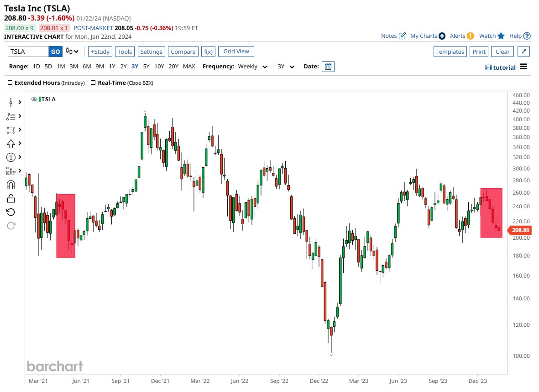Open the chart type candlestick icon selector
Viewport: 539px width, 392px height.
click(x=72, y=52)
